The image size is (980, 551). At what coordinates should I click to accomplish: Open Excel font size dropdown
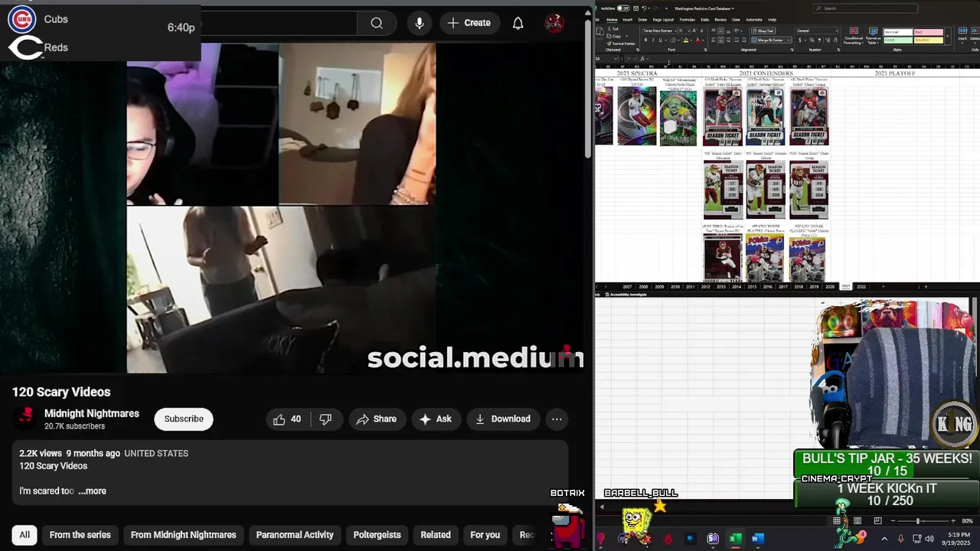pyautogui.click(x=688, y=31)
